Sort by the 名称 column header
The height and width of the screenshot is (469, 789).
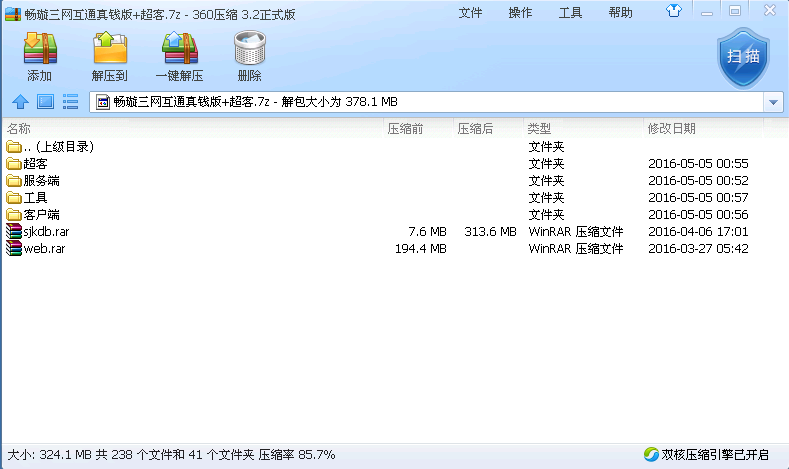tap(19, 129)
